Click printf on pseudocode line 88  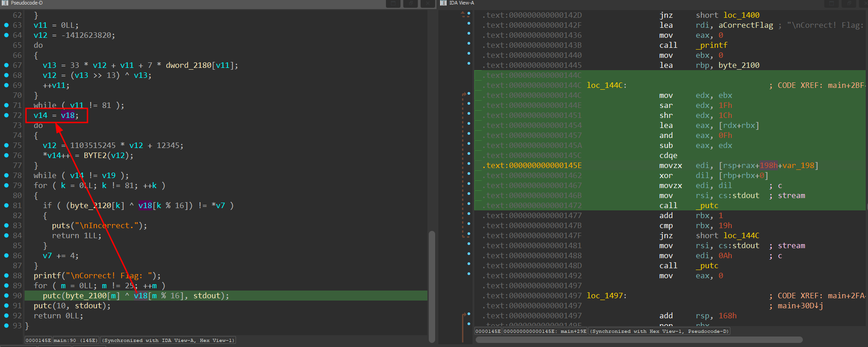pyautogui.click(x=47, y=276)
